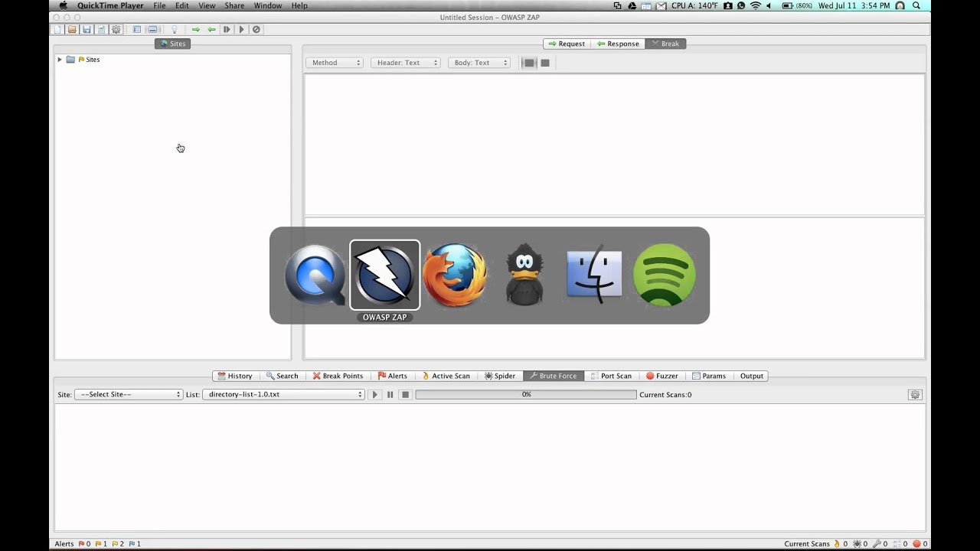Select Finder in app switcher
Viewport: 980px width, 551px height.
click(x=594, y=275)
